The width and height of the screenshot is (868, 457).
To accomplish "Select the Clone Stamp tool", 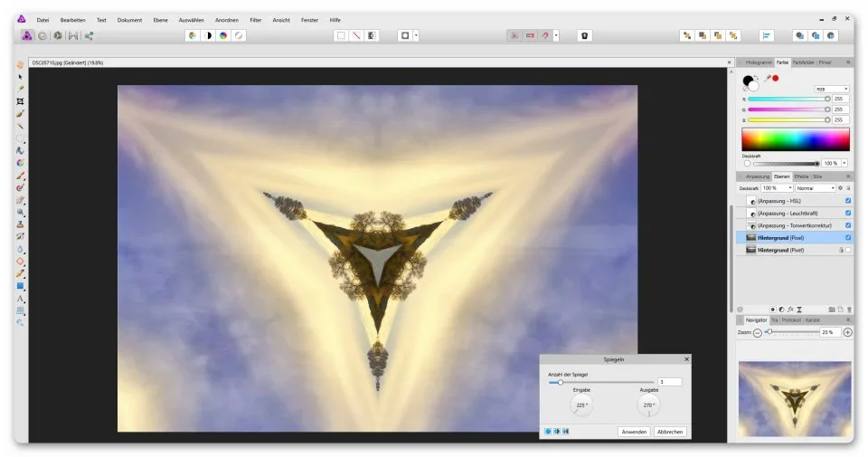I will click(20, 224).
